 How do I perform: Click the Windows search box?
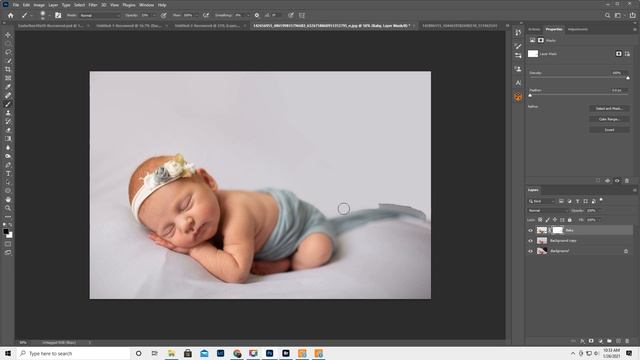[x=73, y=353]
